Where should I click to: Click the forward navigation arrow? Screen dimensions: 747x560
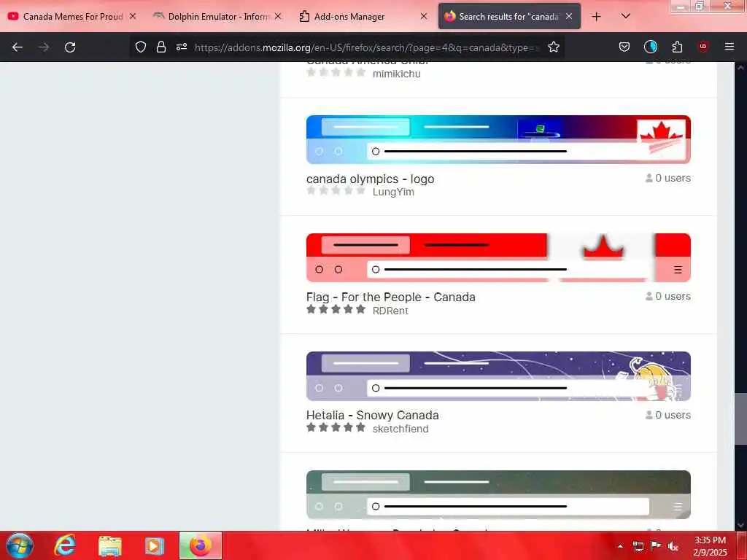[44, 47]
